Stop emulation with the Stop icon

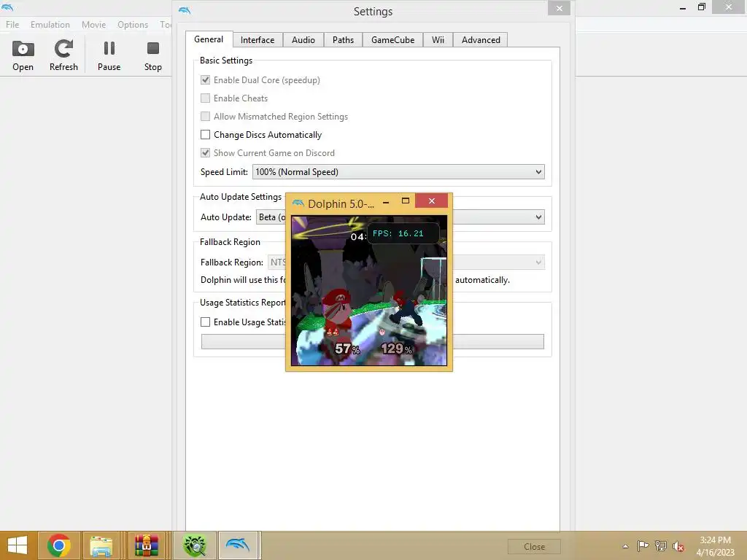(x=153, y=55)
